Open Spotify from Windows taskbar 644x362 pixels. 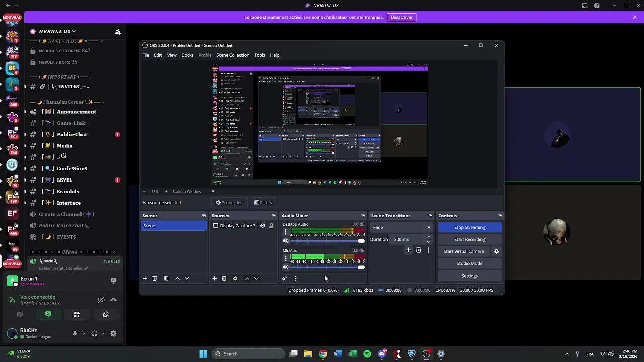click(367, 354)
